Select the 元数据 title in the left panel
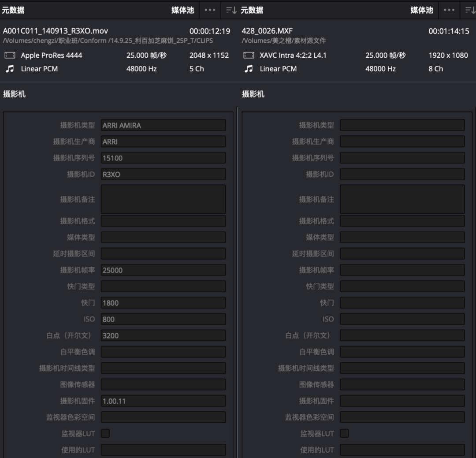 click(x=13, y=10)
